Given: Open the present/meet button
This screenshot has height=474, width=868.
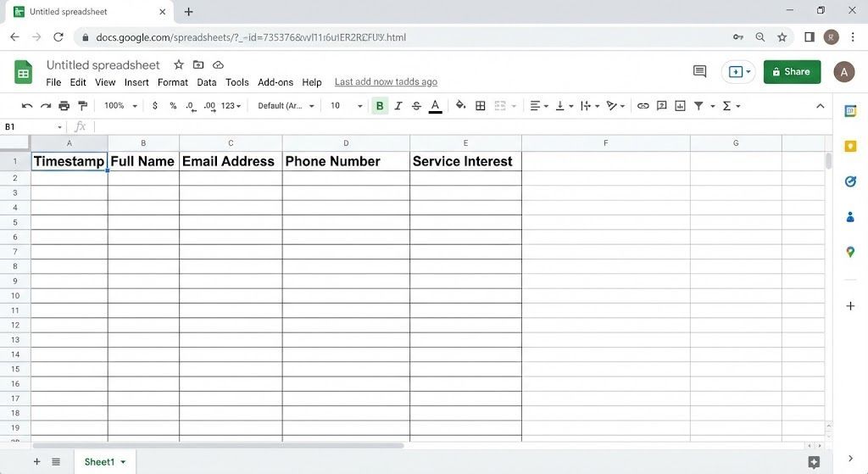Looking at the screenshot, I should pos(738,72).
